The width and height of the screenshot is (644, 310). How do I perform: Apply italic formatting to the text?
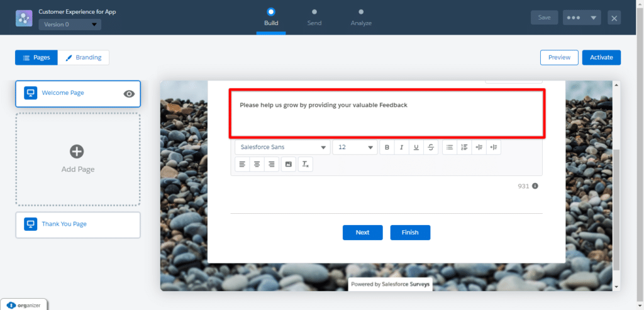point(401,147)
